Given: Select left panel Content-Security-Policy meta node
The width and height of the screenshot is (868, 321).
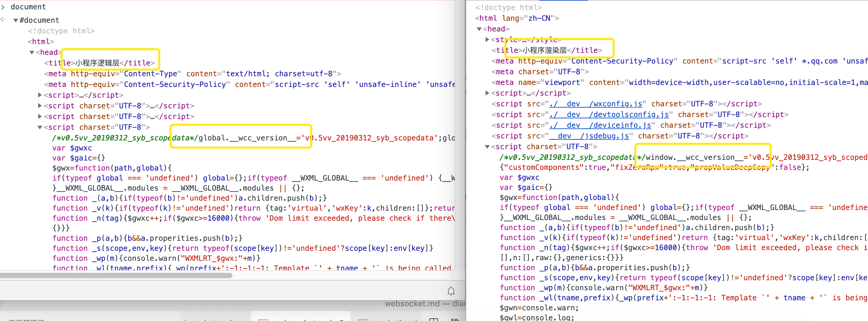Looking at the screenshot, I should click(249, 85).
